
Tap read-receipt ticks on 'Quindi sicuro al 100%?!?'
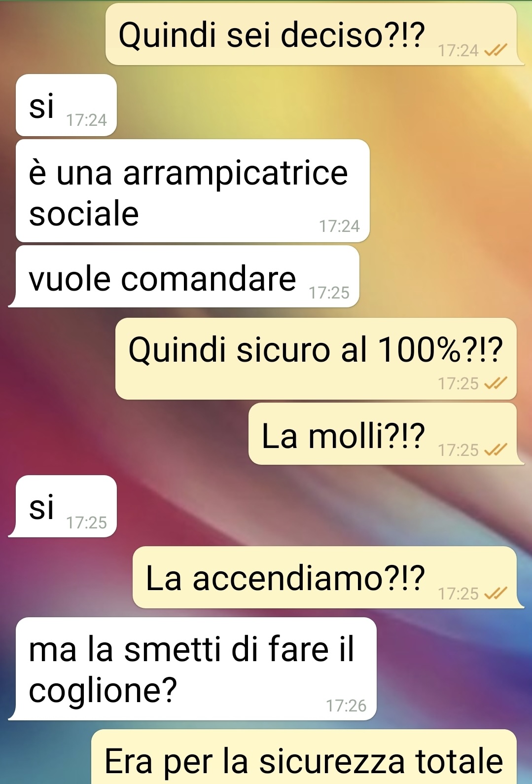496,383
